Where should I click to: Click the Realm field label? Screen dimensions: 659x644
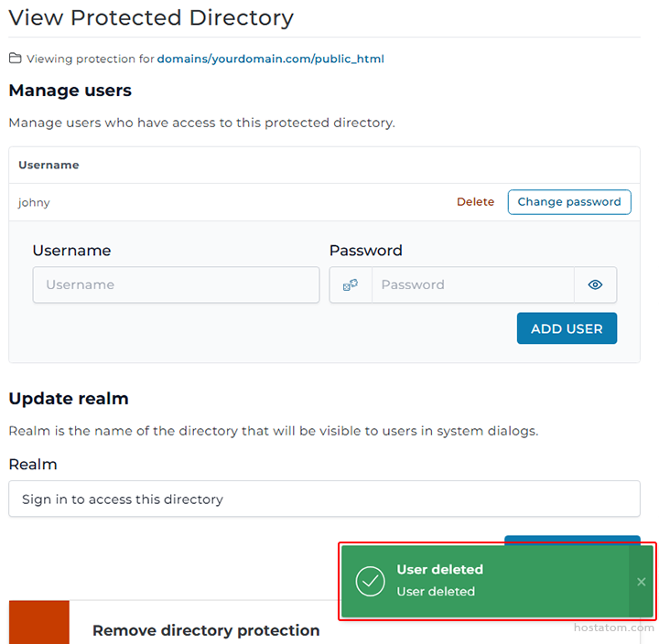[x=33, y=465]
